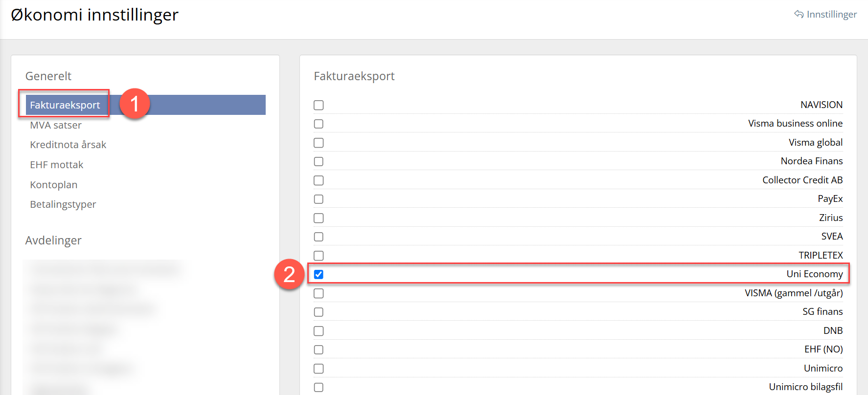868x395 pixels.
Task: Uncheck the Uni Economy checkbox
Action: coord(319,274)
